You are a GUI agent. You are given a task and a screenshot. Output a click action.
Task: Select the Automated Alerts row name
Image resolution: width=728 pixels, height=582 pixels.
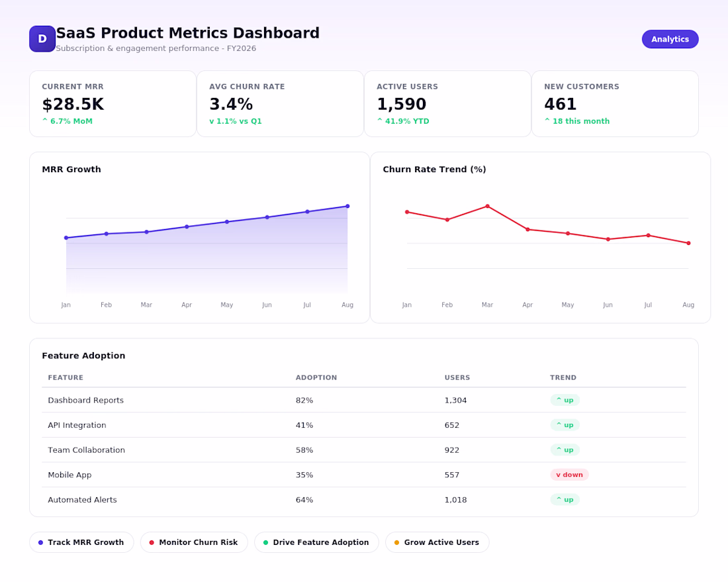82,500
